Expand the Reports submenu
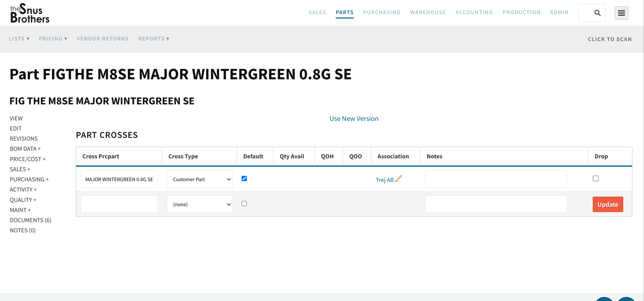This screenshot has width=644, height=301. [x=154, y=39]
